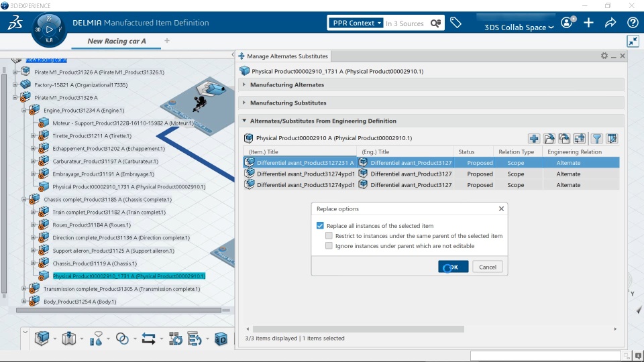This screenshot has width=644, height=362.
Task: Open the Help question mark icon
Action: tap(633, 23)
